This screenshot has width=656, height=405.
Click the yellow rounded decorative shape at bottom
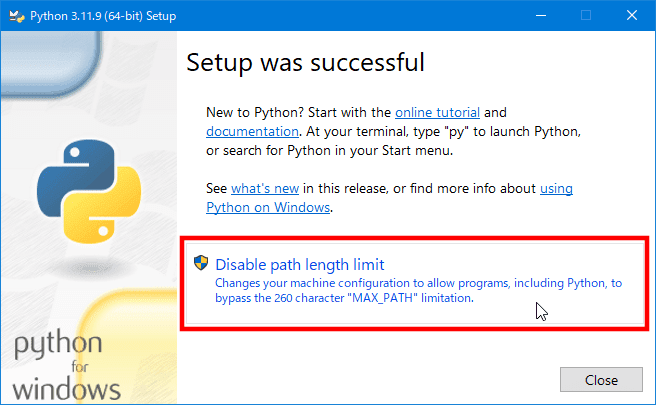128,345
